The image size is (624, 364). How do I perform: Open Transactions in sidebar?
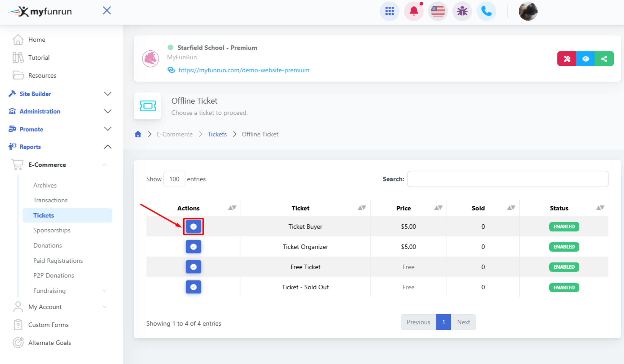point(50,200)
